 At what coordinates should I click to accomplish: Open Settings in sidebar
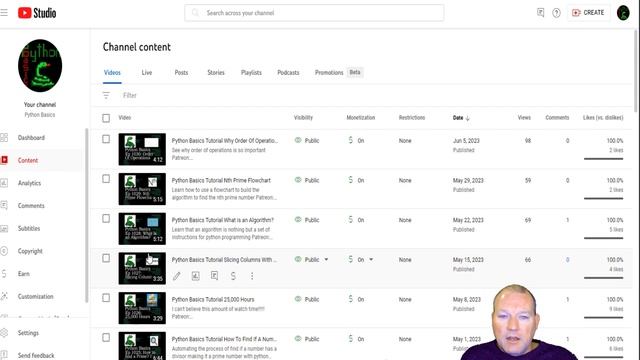coord(28,333)
